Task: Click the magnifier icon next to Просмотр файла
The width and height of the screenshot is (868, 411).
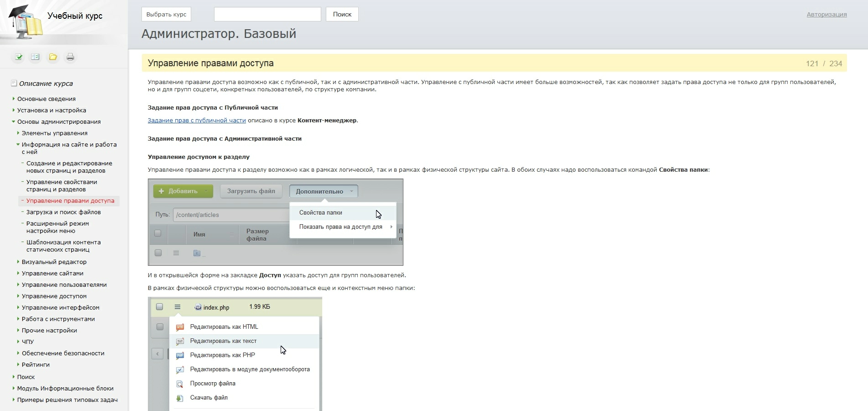Action: pos(180,384)
